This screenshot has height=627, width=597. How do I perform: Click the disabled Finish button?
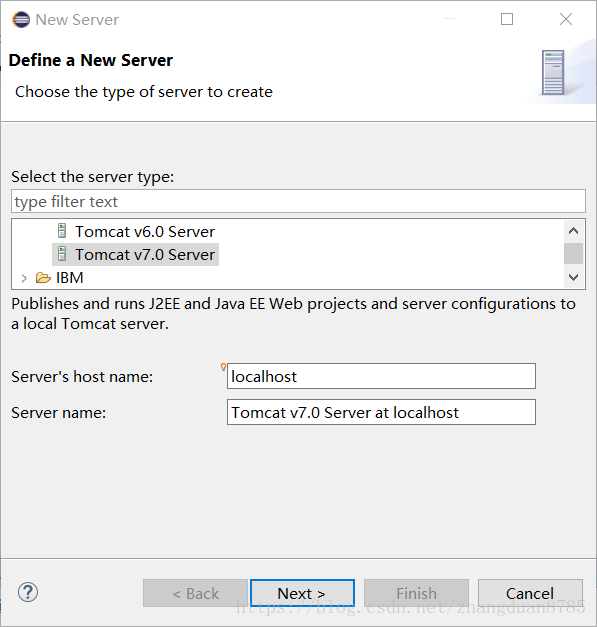416,593
